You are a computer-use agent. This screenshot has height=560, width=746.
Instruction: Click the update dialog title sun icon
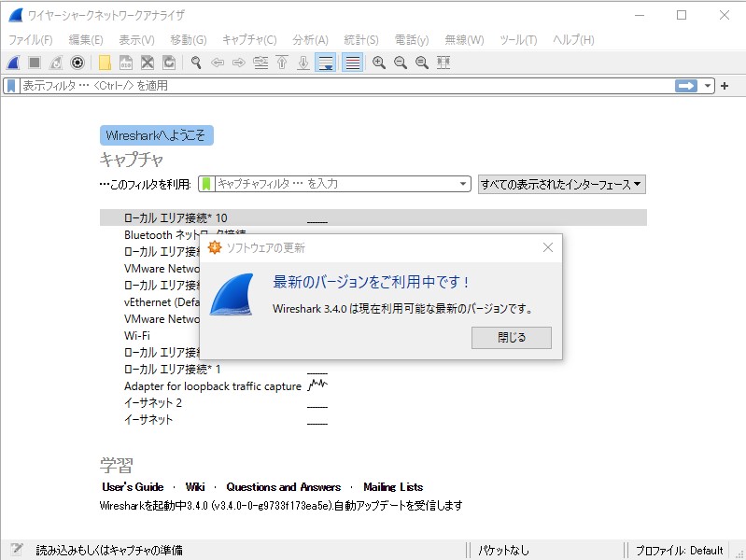click(215, 247)
